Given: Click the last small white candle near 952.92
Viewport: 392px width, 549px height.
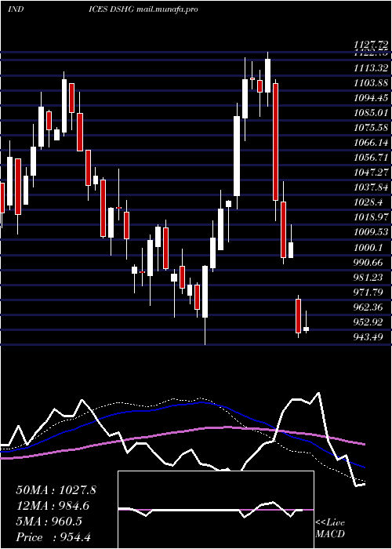Looking at the screenshot, I should point(307,329).
